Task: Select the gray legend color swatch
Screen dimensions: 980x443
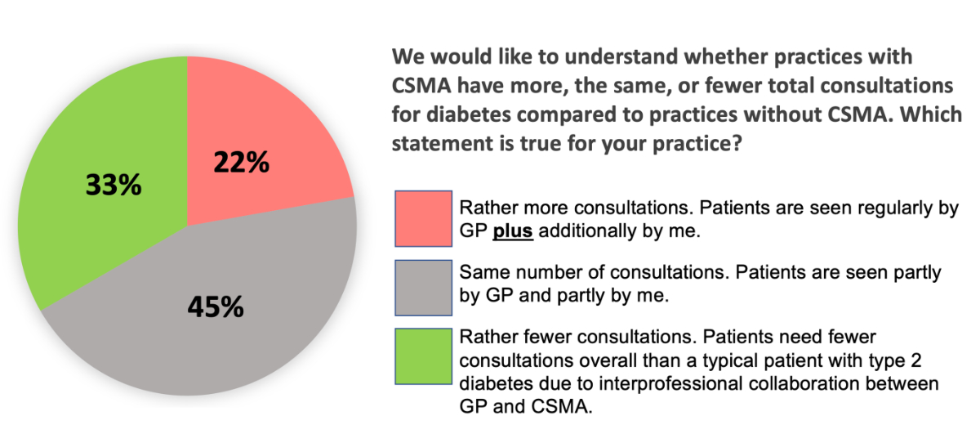Action: tap(423, 288)
